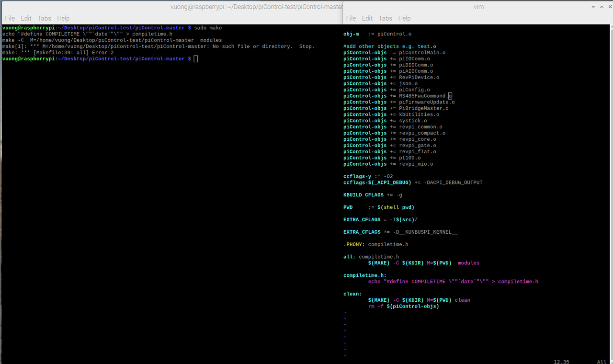Click the 'piFirmwareUpdate.o' line in vim
Image resolution: width=613 pixels, height=364 pixels.
coord(399,103)
